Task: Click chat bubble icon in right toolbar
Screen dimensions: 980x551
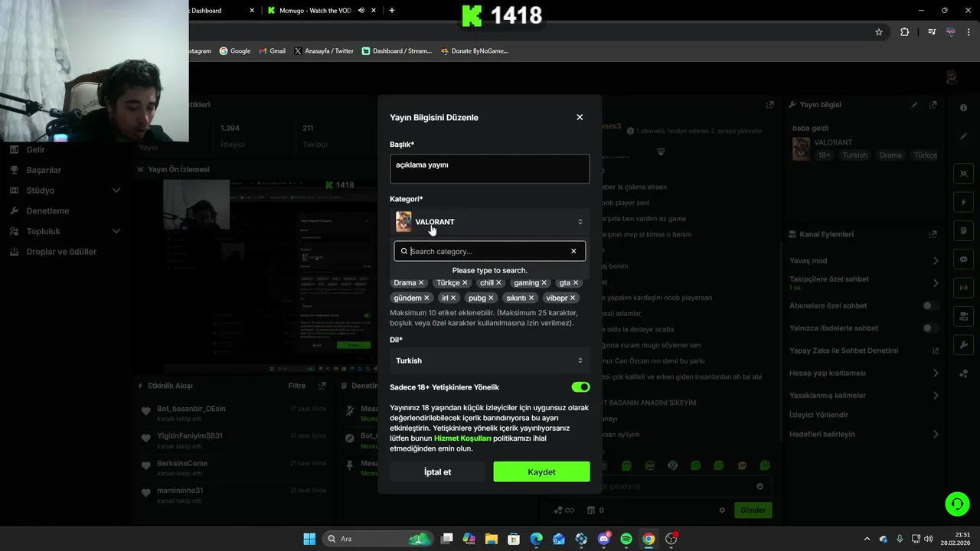Action: [964, 259]
